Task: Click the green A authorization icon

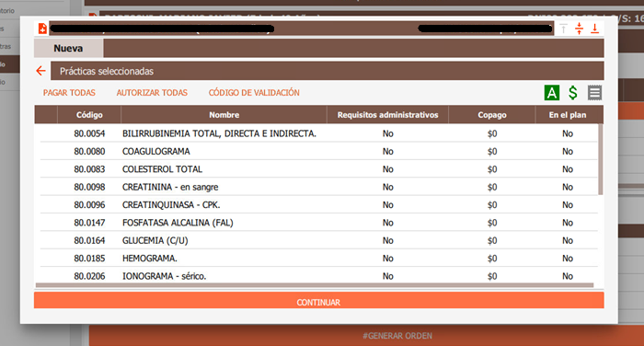Action: (552, 93)
